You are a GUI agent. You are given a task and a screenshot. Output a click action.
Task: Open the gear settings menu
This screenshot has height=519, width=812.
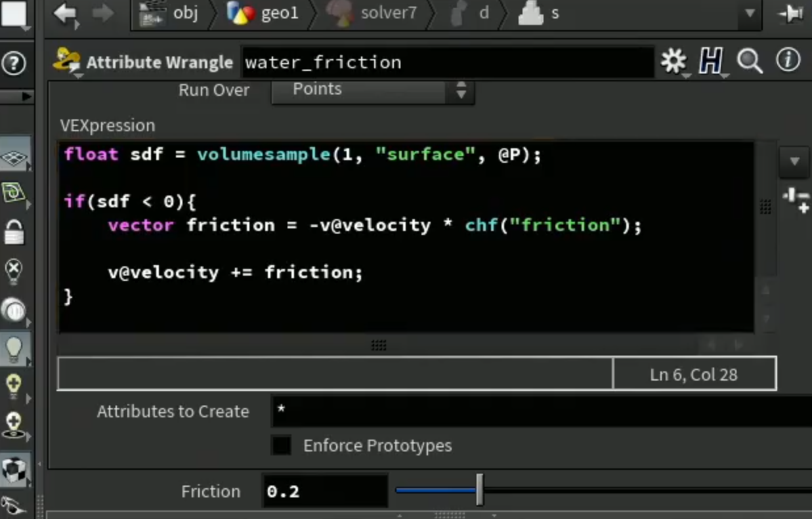click(673, 62)
